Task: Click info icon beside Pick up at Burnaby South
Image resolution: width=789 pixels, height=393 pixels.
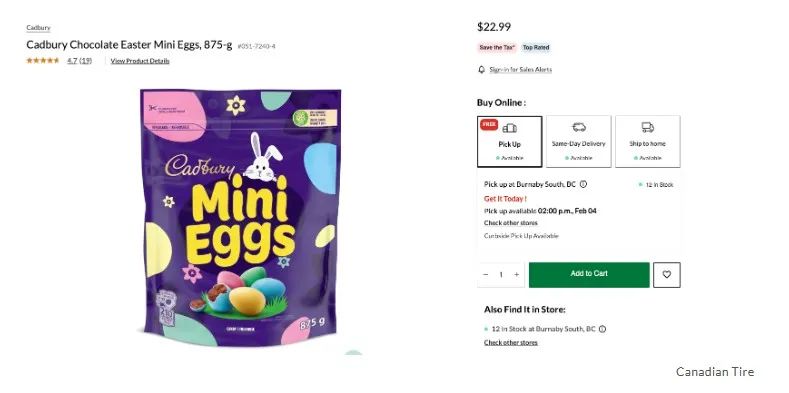Action: (x=583, y=184)
